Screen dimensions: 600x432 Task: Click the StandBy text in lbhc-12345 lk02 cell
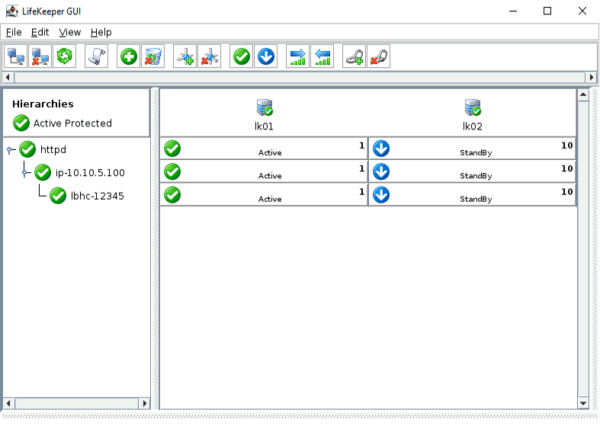click(x=476, y=199)
